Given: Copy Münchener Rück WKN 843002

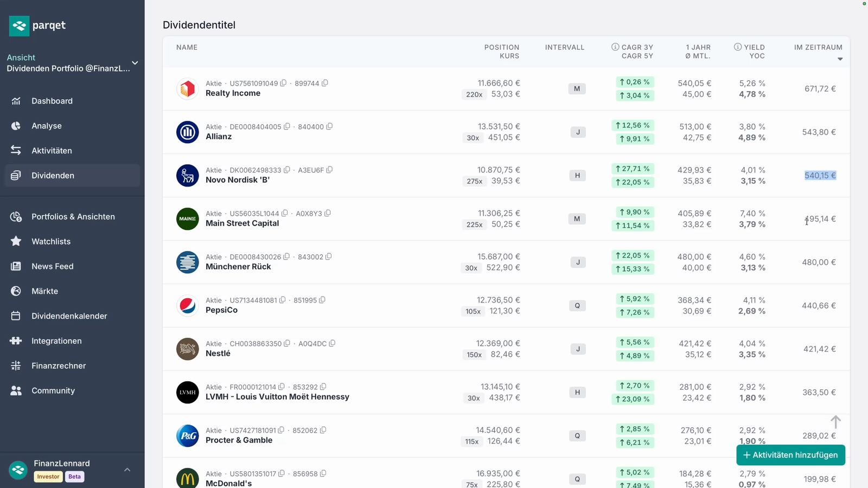Looking at the screenshot, I should [x=329, y=256].
